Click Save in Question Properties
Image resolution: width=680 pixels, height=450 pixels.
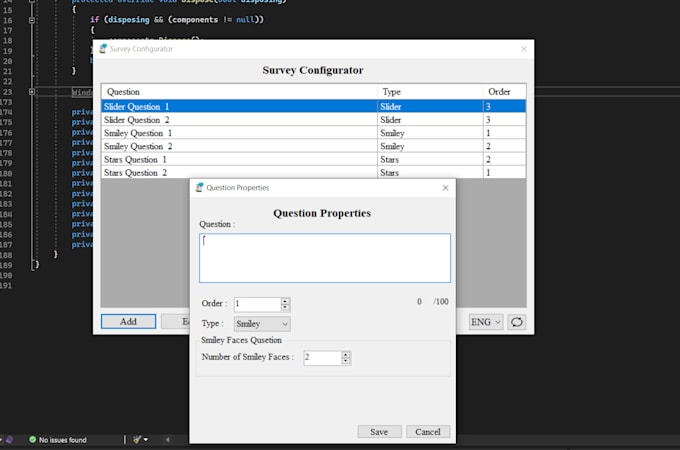point(379,432)
